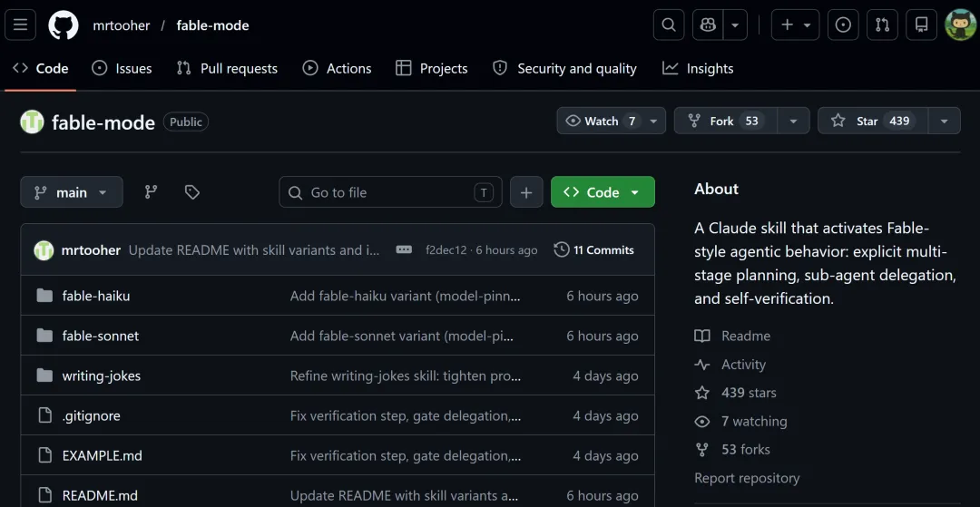Open the main branch selector dropdown
980x507 pixels.
pos(72,192)
